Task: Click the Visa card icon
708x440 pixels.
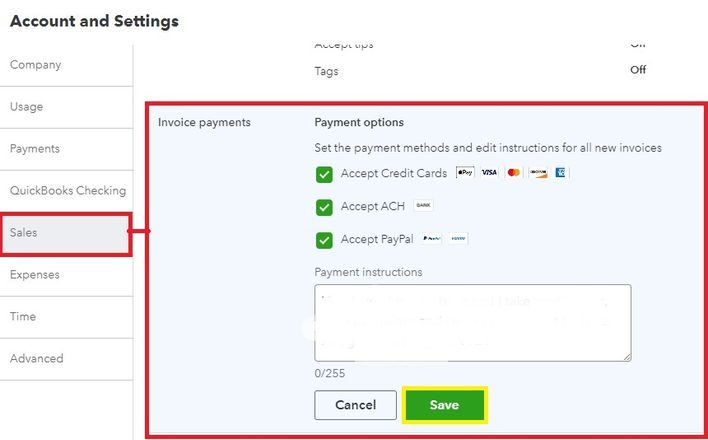Action: point(489,173)
